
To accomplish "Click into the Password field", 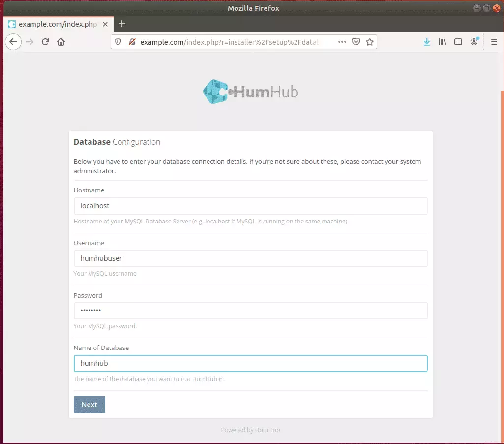I will (250, 311).
